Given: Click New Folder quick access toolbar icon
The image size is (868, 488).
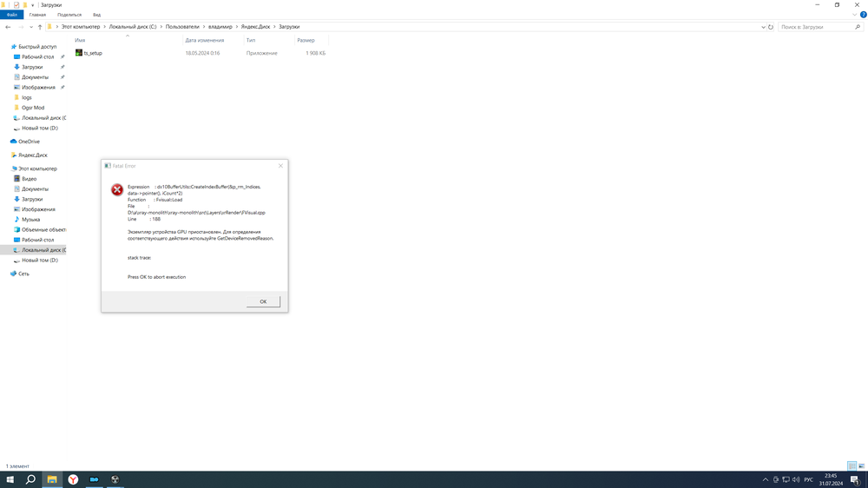Looking at the screenshot, I should tap(25, 4).
